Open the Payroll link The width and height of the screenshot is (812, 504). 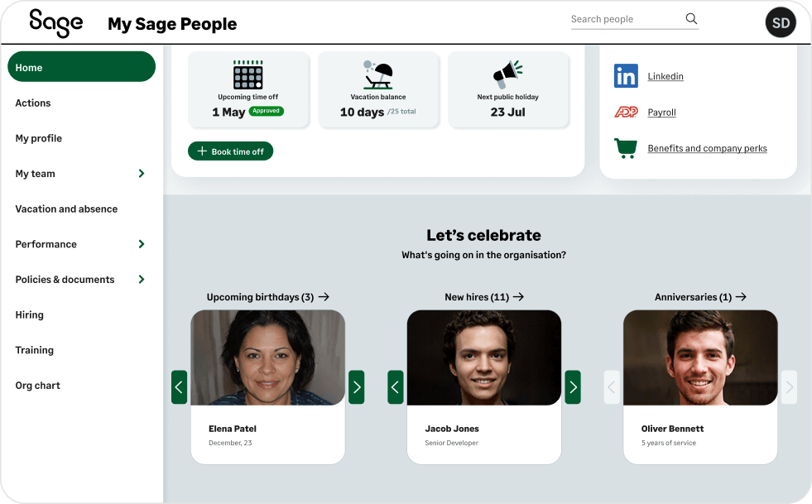[x=661, y=111]
